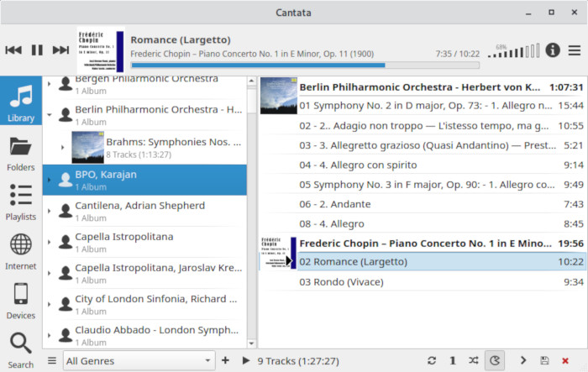Select Cantilena, Adrian Shepherd artist
Image resolution: width=588 pixels, height=372 pixels.
point(144,211)
